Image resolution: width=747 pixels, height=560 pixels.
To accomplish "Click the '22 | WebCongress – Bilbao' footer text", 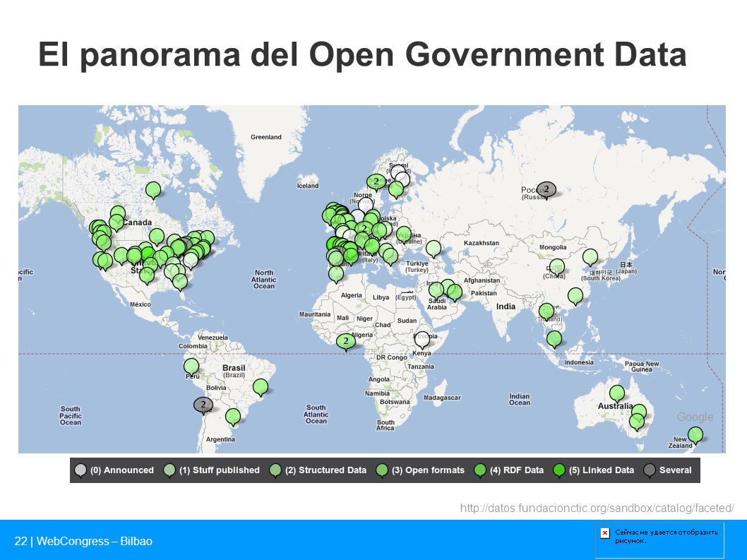I will click(x=83, y=541).
